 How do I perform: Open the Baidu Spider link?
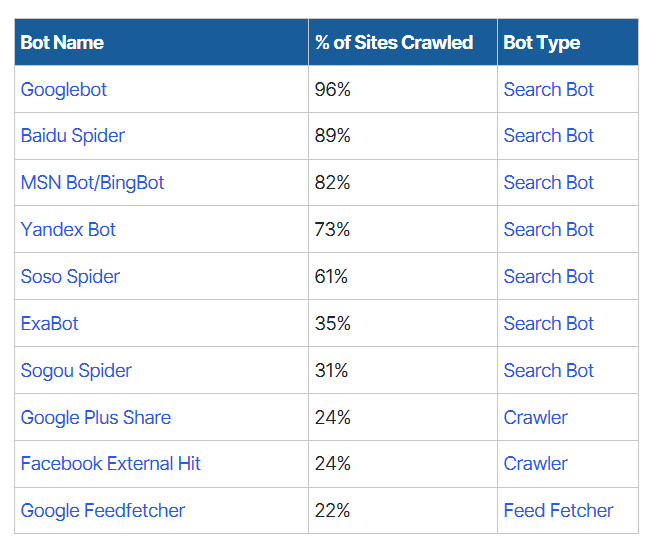[x=73, y=136]
